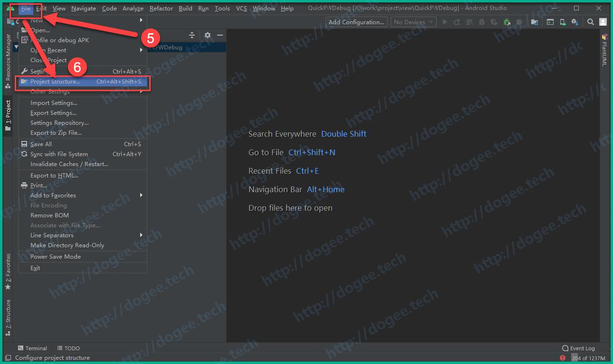The height and width of the screenshot is (364, 613).
Task: Open the Run menu
Action: [203, 8]
